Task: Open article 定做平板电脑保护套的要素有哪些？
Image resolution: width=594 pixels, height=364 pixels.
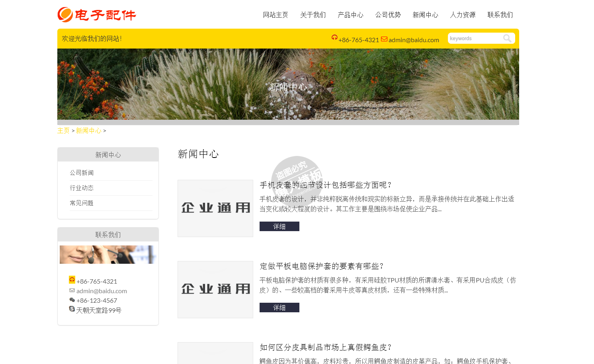Action: [322, 266]
